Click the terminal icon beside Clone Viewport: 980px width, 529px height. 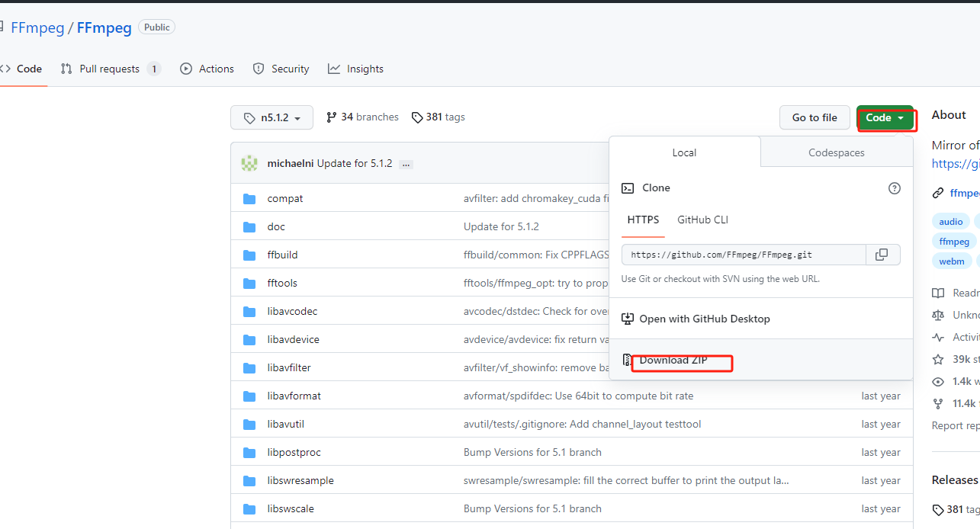(x=628, y=188)
